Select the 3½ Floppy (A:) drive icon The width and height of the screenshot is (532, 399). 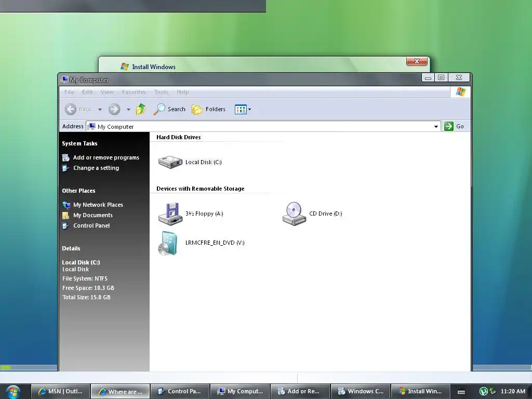click(170, 214)
